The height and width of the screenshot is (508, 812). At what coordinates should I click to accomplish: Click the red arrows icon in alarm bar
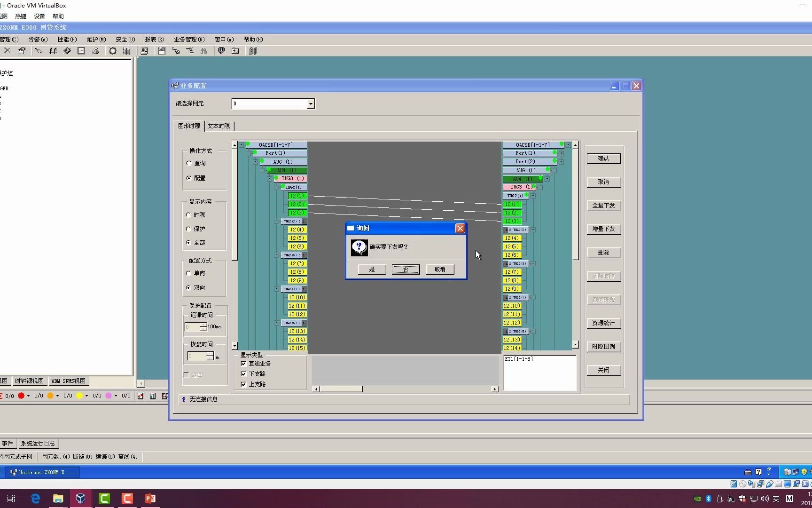point(141,396)
